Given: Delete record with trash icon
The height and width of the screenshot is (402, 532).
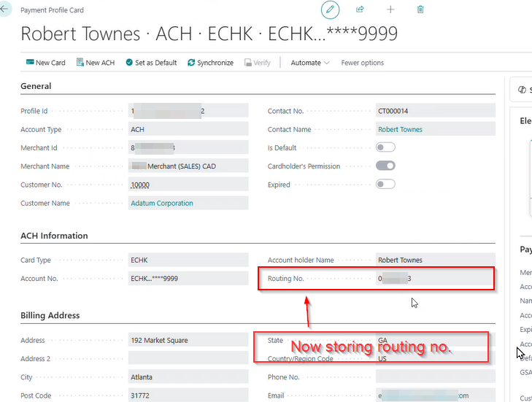Looking at the screenshot, I should click(x=420, y=9).
